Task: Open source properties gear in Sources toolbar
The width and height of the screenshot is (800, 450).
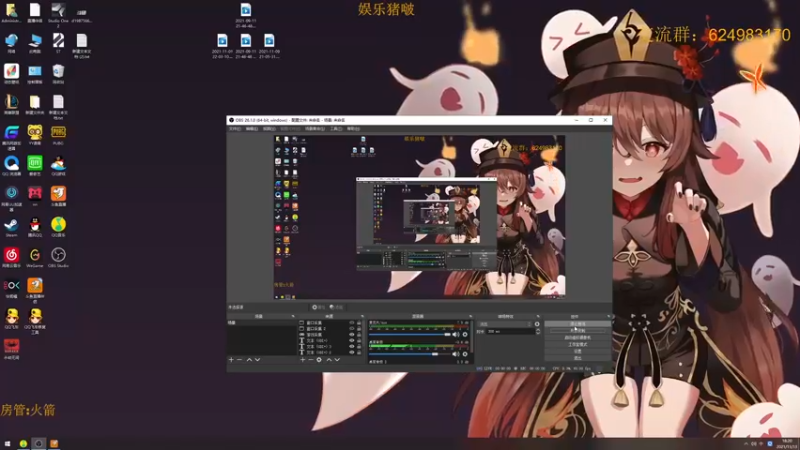Action: tap(319, 360)
